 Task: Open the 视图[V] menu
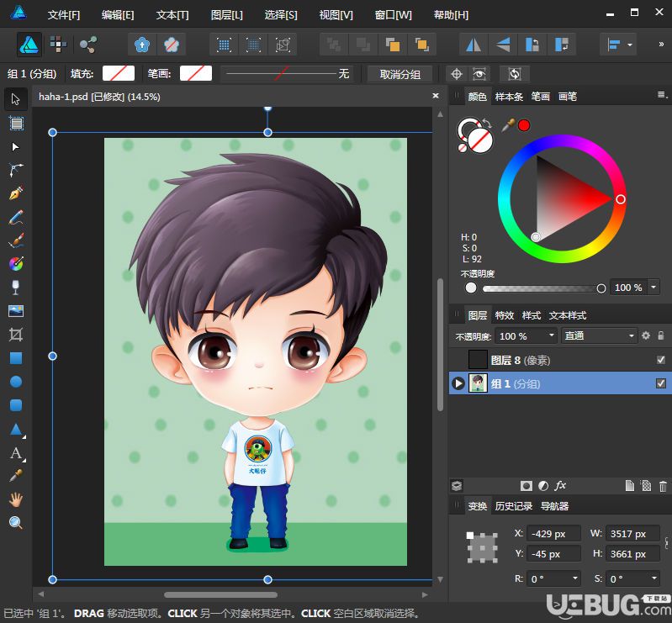pyautogui.click(x=336, y=15)
